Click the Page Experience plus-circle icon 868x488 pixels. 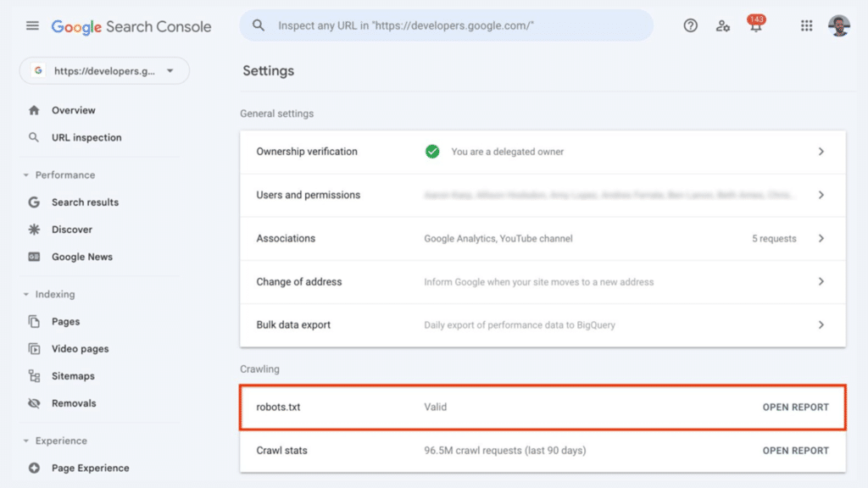pyautogui.click(x=34, y=468)
